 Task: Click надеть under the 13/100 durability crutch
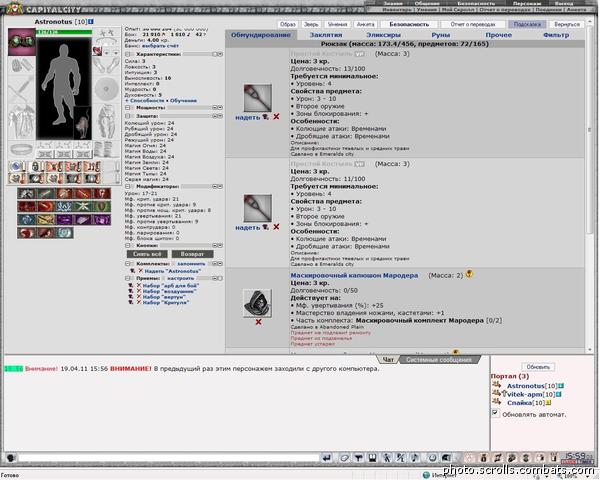(x=248, y=117)
